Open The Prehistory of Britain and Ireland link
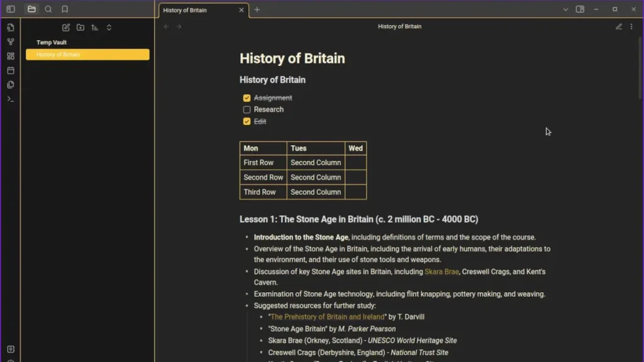 tap(327, 317)
